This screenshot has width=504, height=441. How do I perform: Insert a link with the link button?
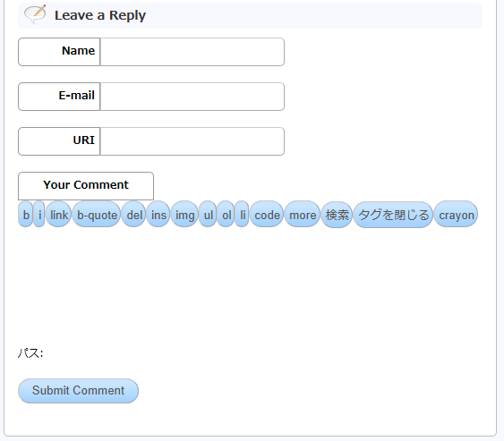[x=58, y=214]
